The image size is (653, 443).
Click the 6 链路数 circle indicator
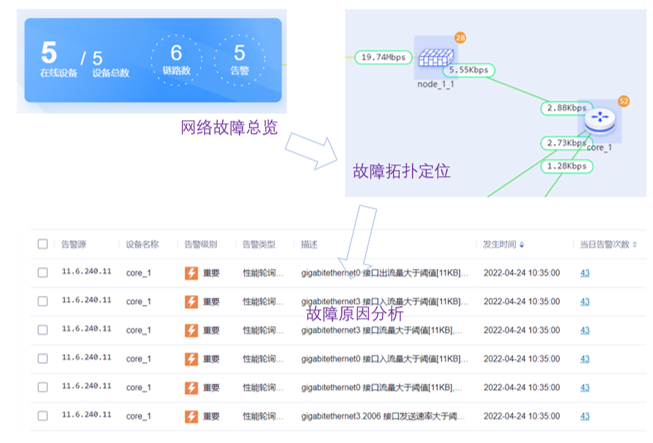click(176, 60)
